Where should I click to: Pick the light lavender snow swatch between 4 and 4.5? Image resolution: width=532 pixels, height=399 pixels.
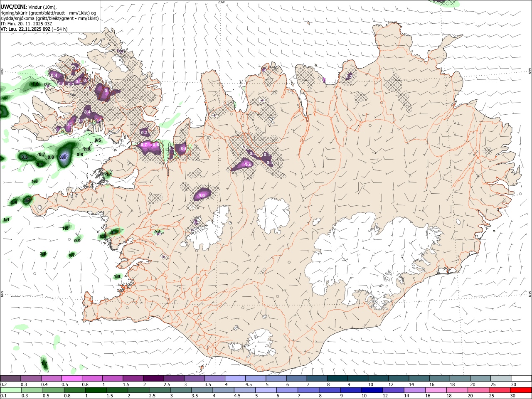pyautogui.click(x=235, y=379)
